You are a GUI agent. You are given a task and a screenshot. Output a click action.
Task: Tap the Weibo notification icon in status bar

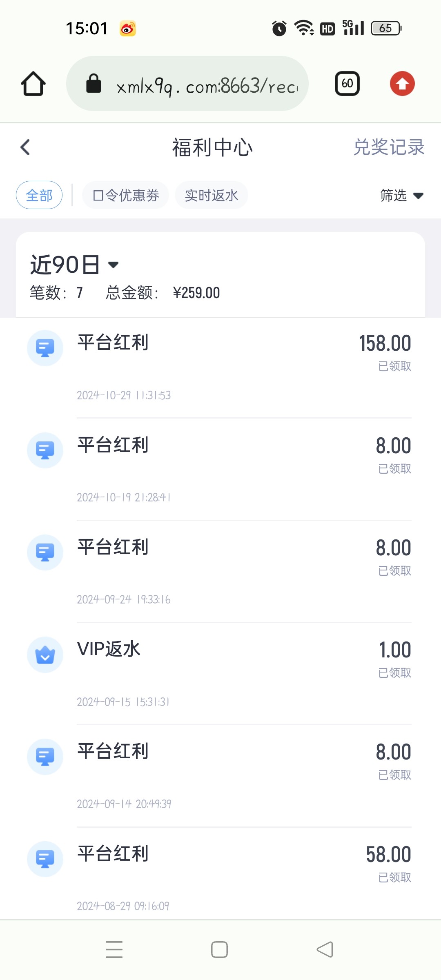point(127,29)
